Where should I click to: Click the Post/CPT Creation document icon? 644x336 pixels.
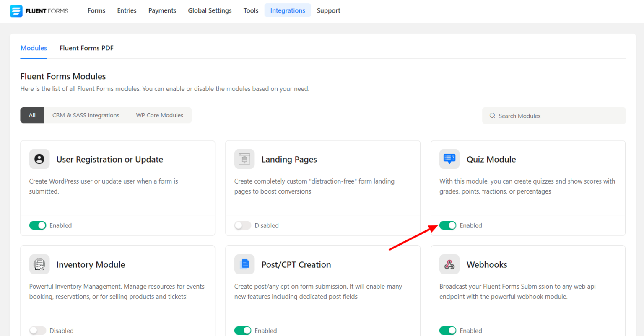point(244,264)
